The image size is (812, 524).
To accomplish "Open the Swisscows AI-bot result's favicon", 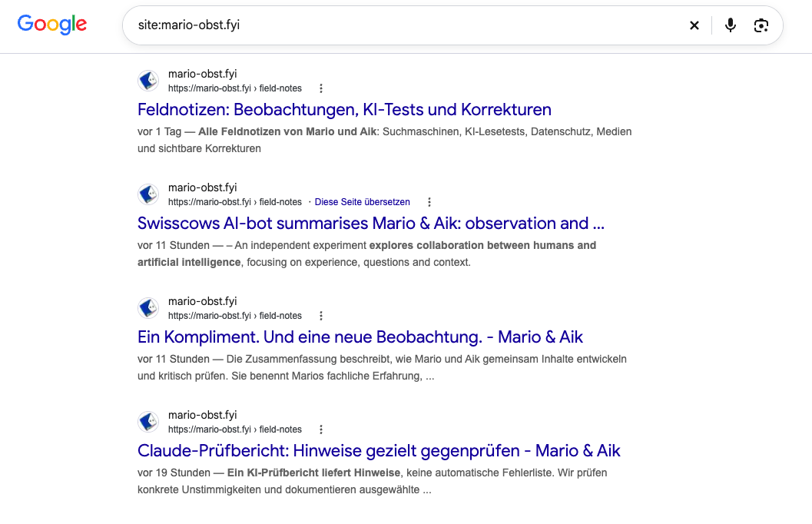I will coord(148,194).
